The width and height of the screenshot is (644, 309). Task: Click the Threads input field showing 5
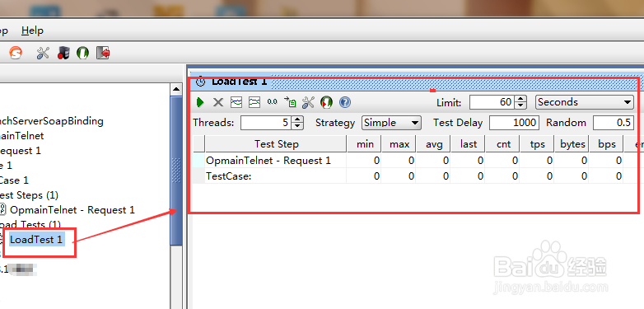(x=266, y=123)
